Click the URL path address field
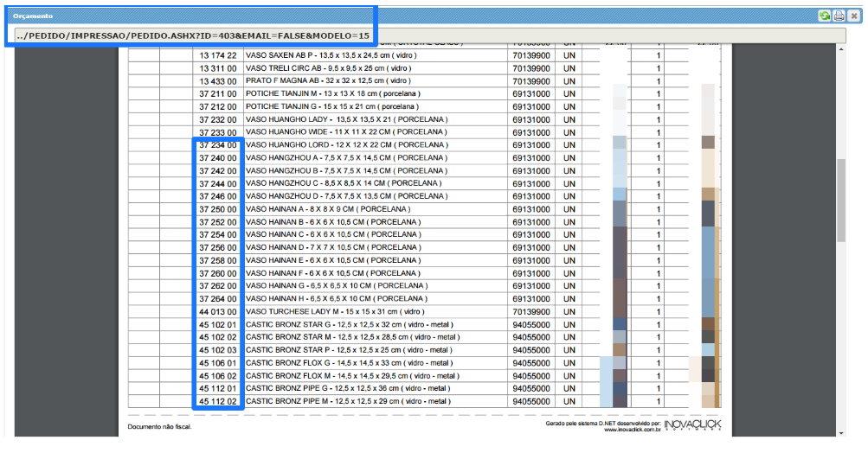The height and width of the screenshot is (453, 868). [192, 36]
